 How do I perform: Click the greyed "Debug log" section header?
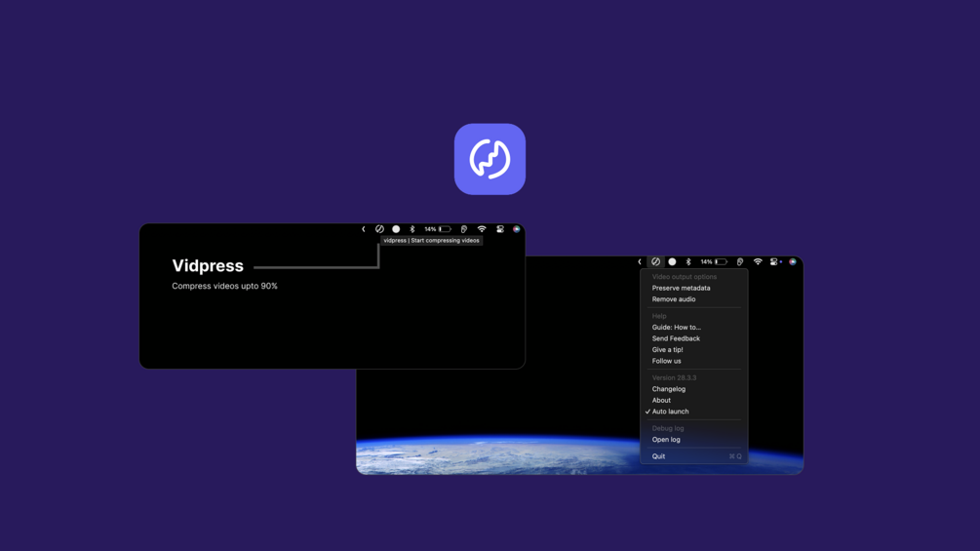click(x=668, y=428)
